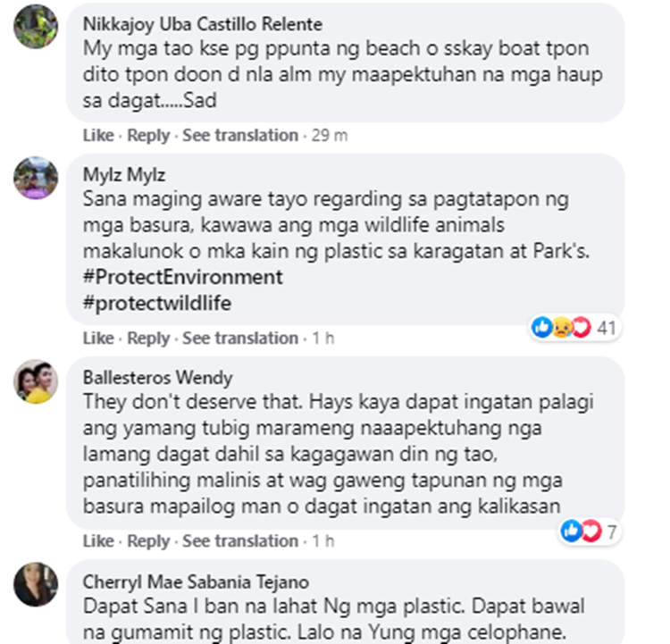This screenshot has width=670, height=644.
Task: Click the blue like reaction icon on Mylz's comment
Action: coord(542,327)
